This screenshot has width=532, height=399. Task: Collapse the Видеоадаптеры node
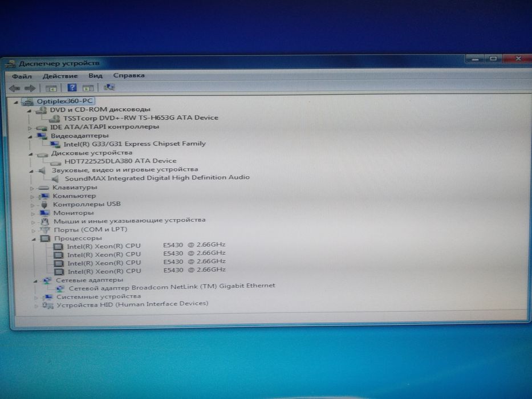tap(30, 137)
